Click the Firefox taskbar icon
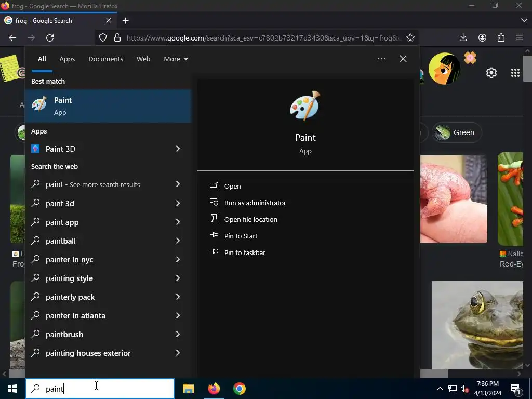This screenshot has height=399, width=532. point(214,389)
